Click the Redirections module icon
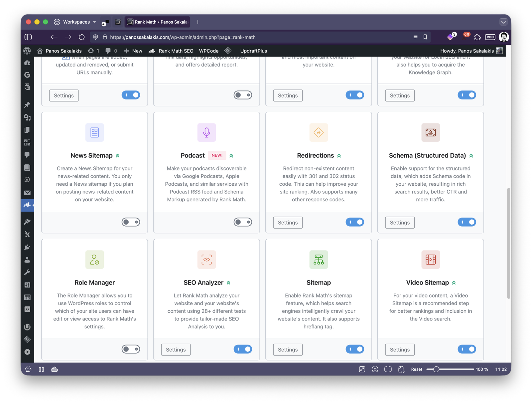532x403 pixels. pos(319,132)
